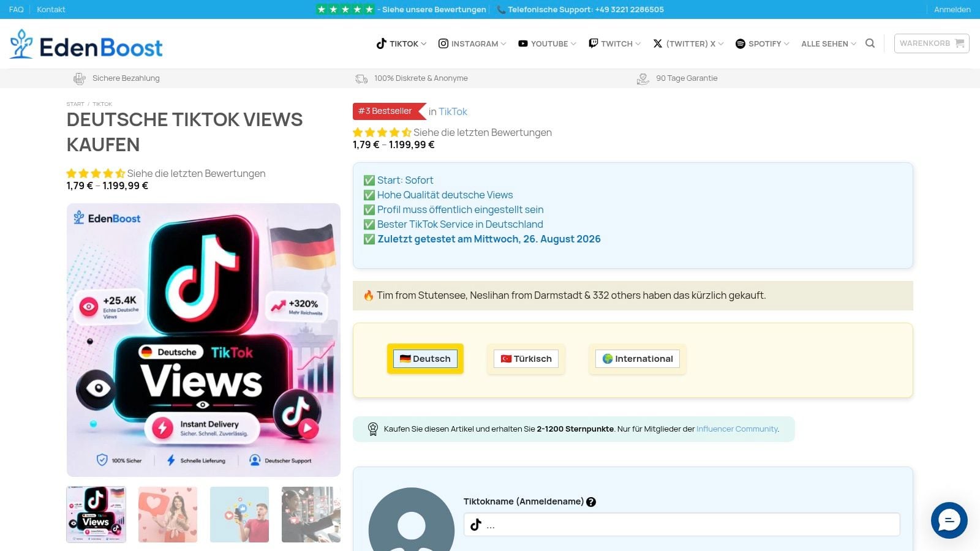Click the help question mark beside Tiktokname
The width and height of the screenshot is (980, 551).
click(591, 502)
